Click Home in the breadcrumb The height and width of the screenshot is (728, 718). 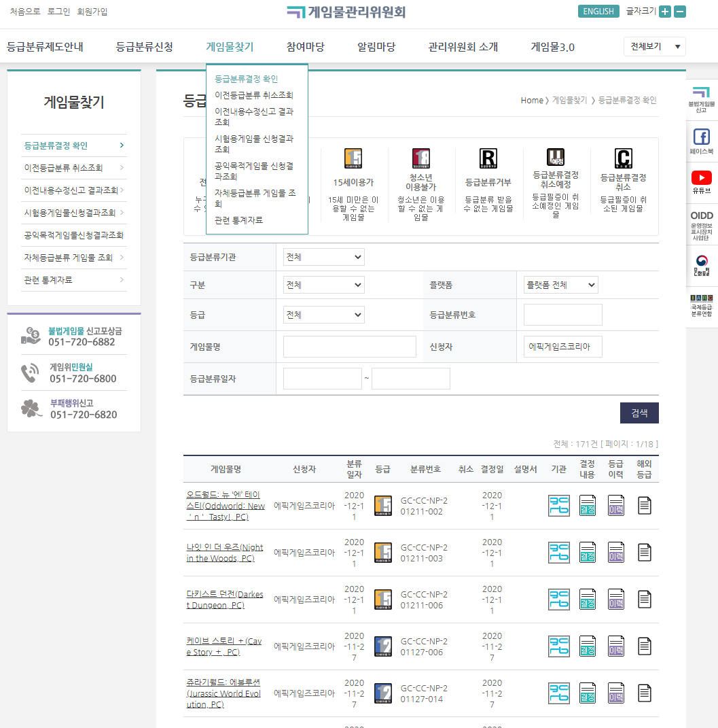tap(532, 101)
